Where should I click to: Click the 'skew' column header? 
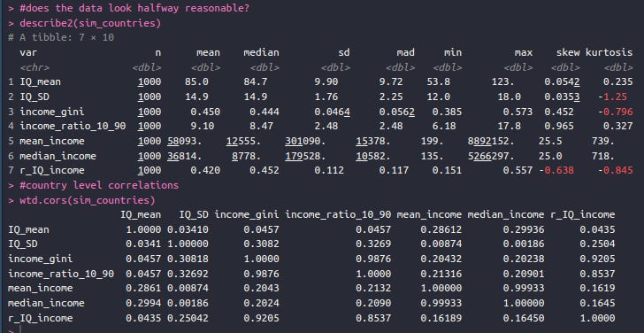point(568,52)
